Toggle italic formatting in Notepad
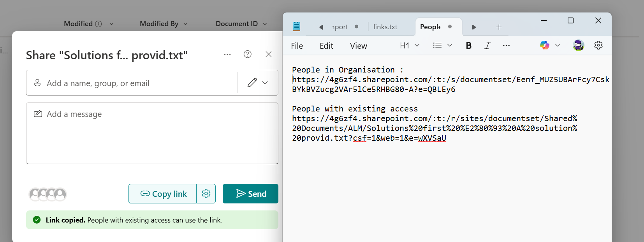This screenshot has width=644, height=242. 487,46
